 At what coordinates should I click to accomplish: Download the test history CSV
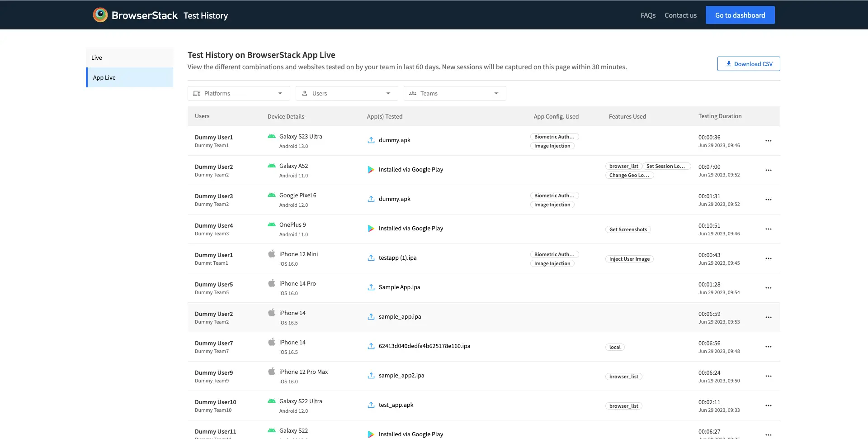tap(748, 64)
